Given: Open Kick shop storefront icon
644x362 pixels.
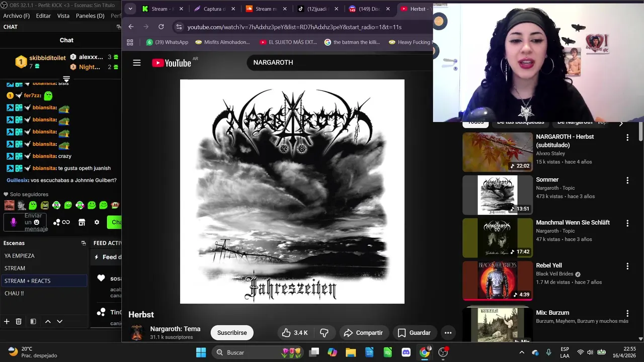Looking at the screenshot, I should coord(82,222).
